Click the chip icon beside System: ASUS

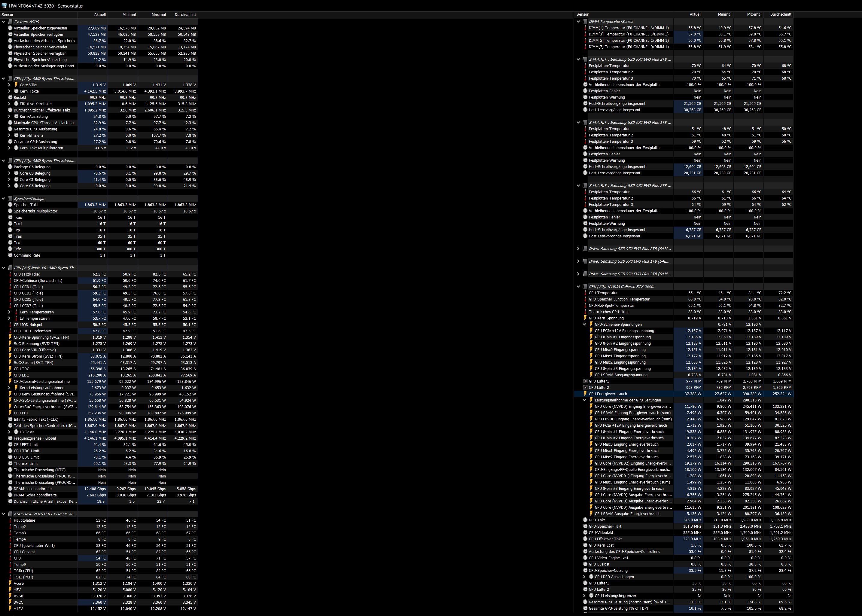click(x=10, y=22)
